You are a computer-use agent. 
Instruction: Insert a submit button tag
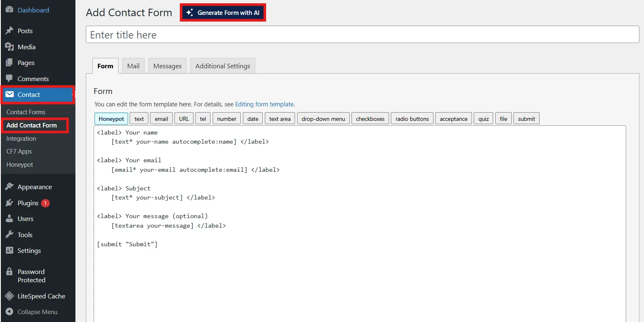[526, 119]
